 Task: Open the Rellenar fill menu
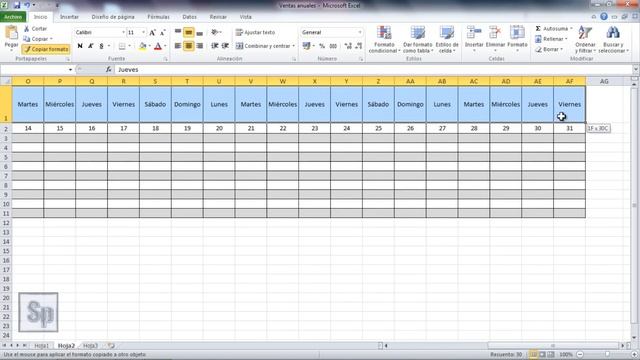[x=551, y=39]
